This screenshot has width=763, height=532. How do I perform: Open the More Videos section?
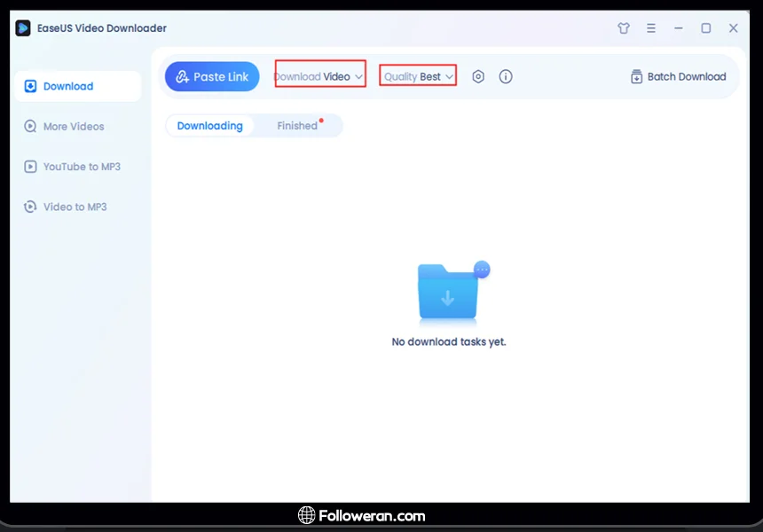pyautogui.click(x=73, y=127)
